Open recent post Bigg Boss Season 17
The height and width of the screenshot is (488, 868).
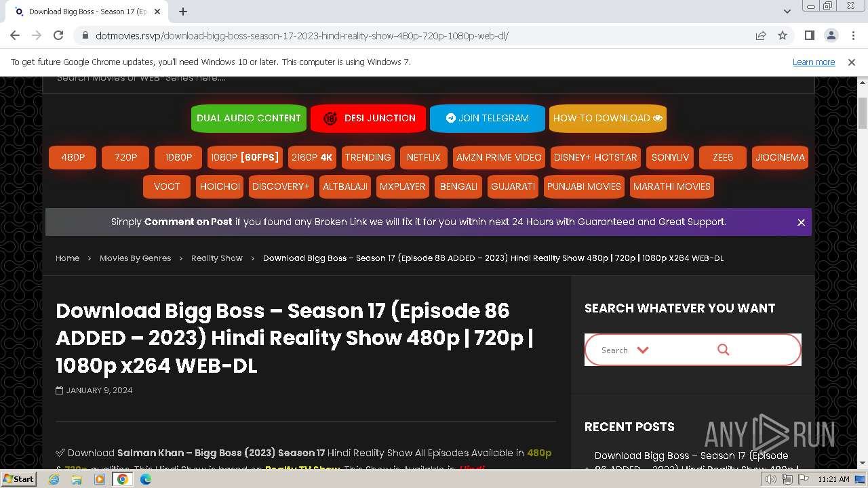696,462
